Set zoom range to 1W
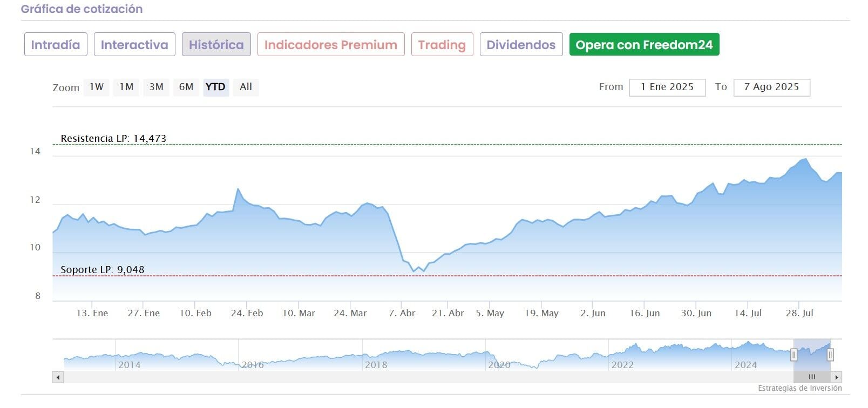868x408 pixels. click(x=97, y=87)
